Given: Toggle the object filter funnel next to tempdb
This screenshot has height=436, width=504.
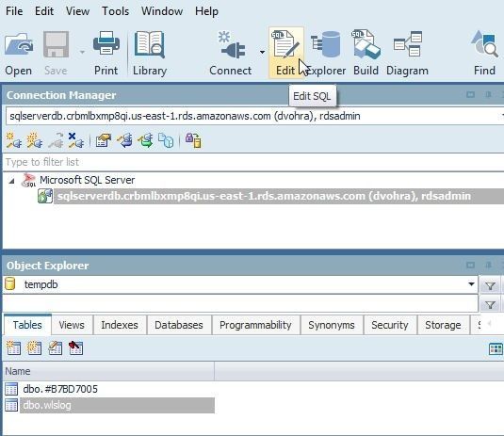Looking at the screenshot, I should coord(490,285).
